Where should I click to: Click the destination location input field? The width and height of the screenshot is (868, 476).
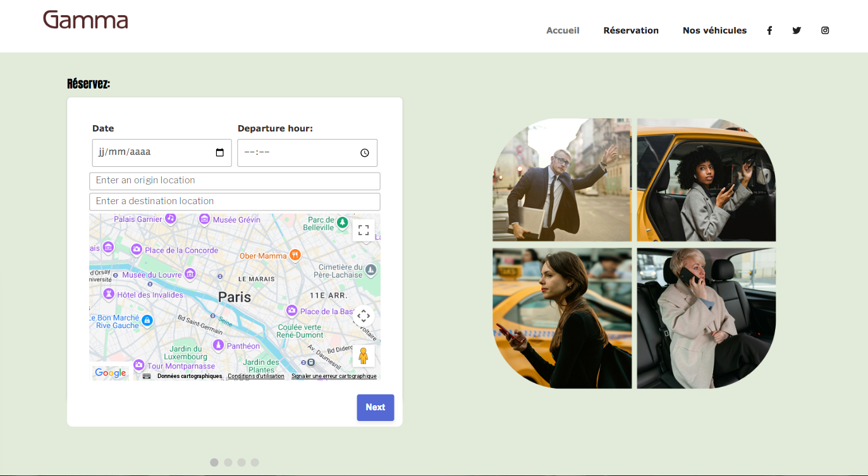[235, 202]
